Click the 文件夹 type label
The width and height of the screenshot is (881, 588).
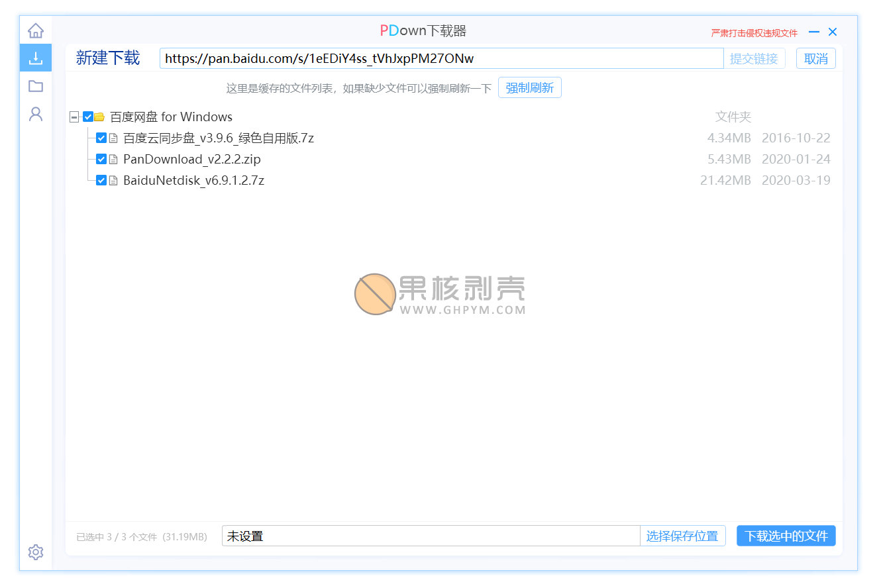click(x=733, y=117)
